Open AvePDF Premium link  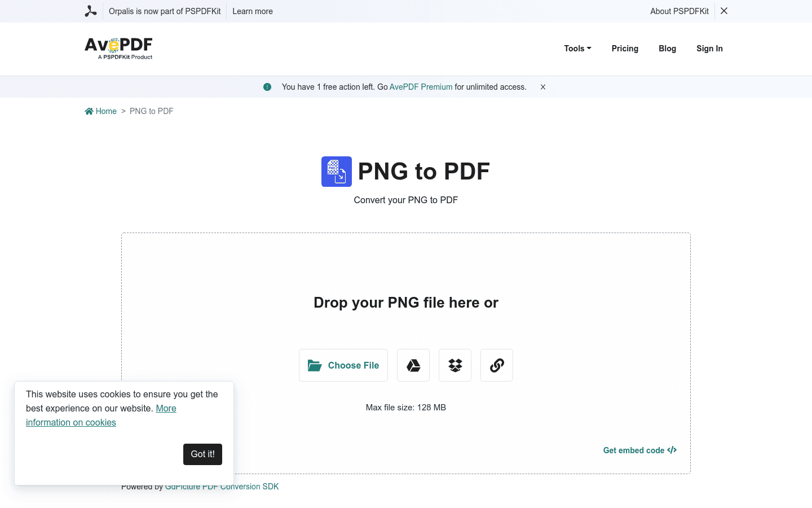tap(421, 87)
